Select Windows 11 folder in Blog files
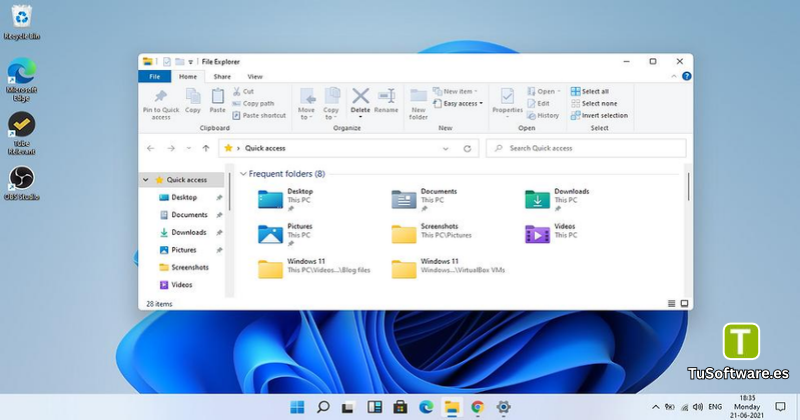Screen dimensions: 800x420 coord(314,268)
